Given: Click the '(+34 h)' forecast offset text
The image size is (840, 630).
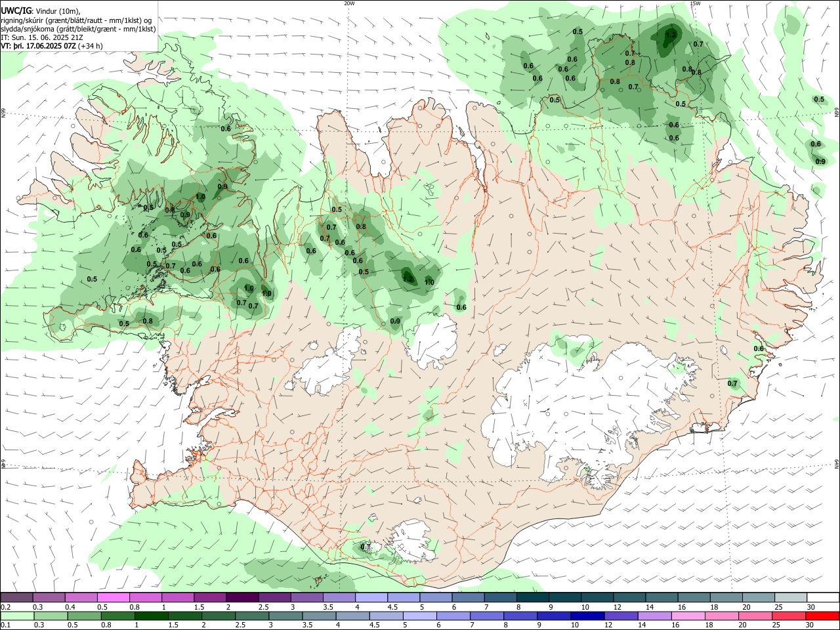Looking at the screenshot, I should [91, 46].
